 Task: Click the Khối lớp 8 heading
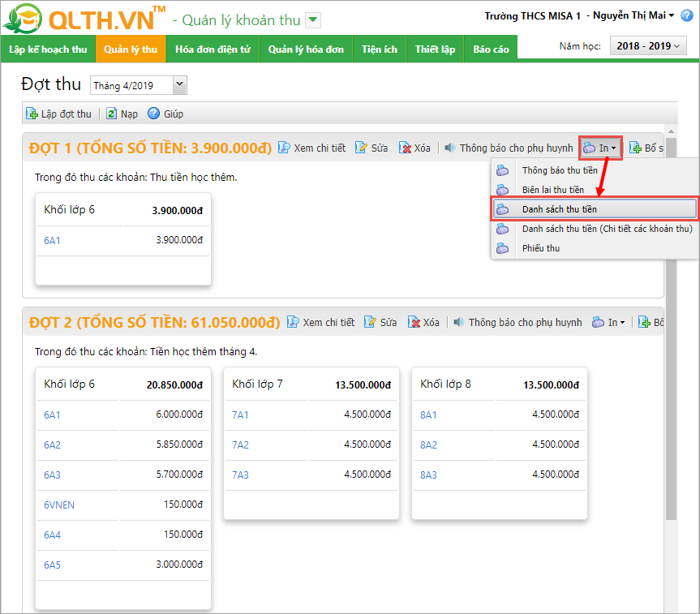445,384
